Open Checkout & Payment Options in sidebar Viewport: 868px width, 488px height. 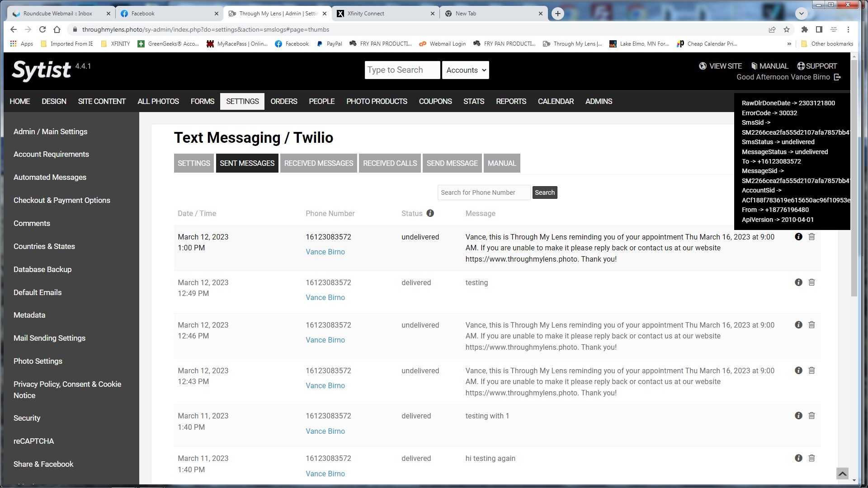(62, 200)
